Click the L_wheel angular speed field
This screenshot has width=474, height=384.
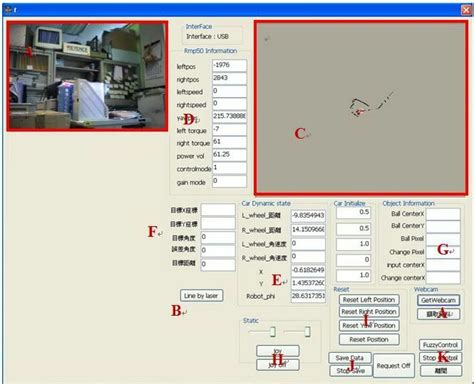[x=308, y=244]
